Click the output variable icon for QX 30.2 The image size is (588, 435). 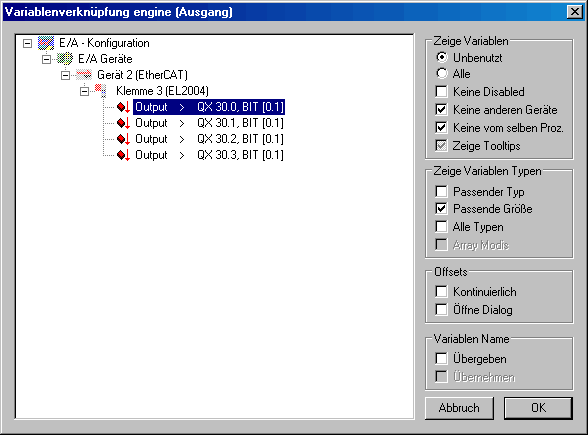pos(123,139)
